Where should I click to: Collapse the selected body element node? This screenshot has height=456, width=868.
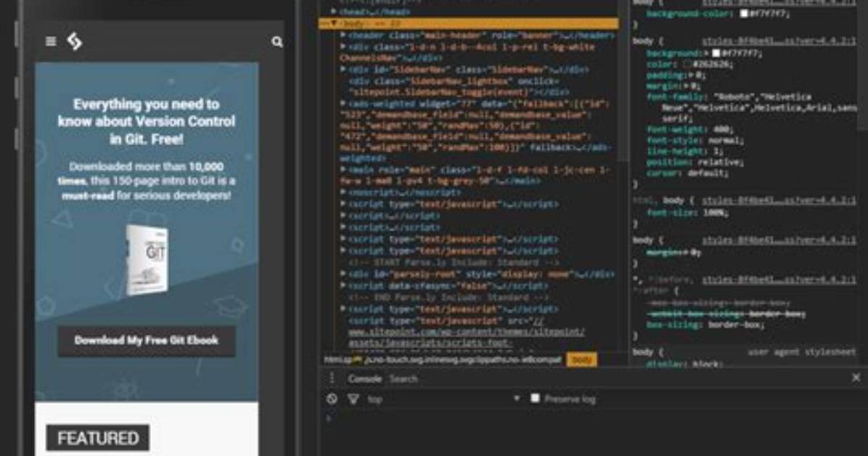pyautogui.click(x=334, y=23)
